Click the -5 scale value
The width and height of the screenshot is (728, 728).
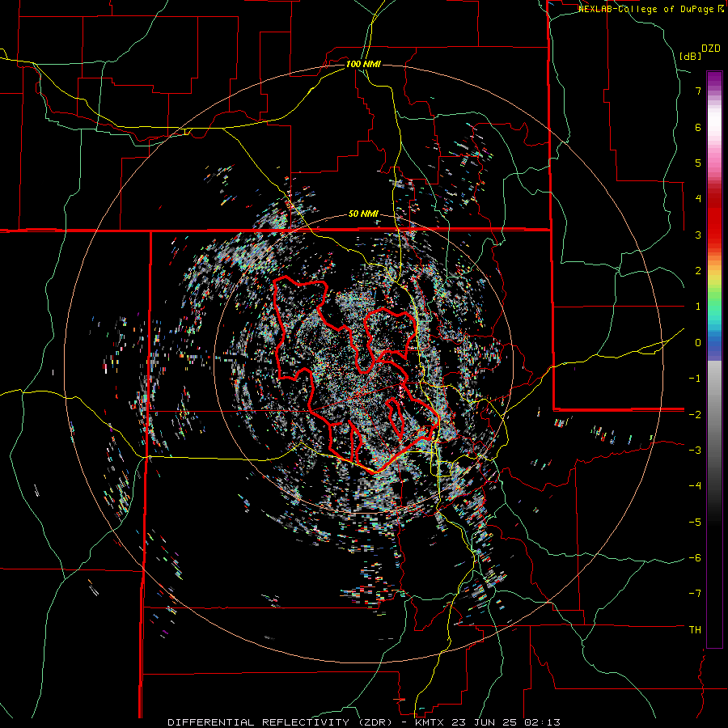tap(695, 522)
